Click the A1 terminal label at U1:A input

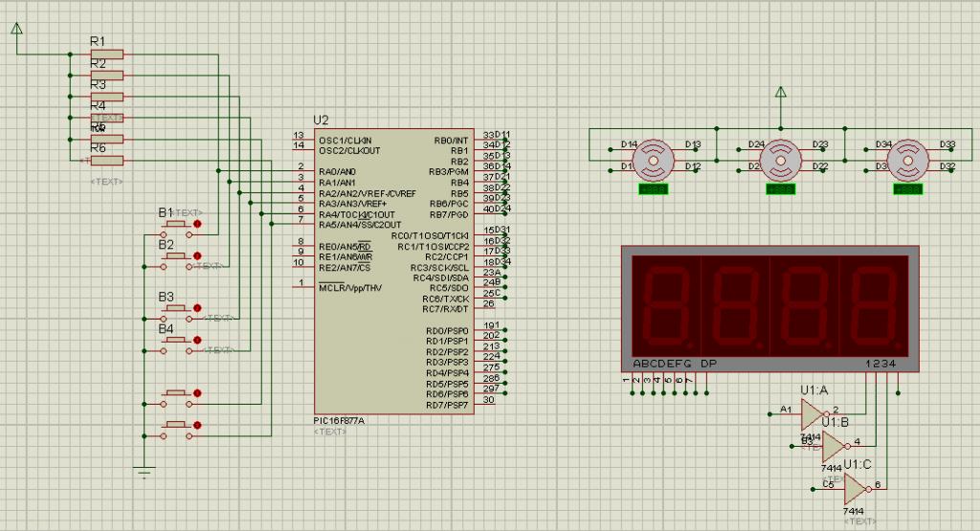(x=786, y=409)
